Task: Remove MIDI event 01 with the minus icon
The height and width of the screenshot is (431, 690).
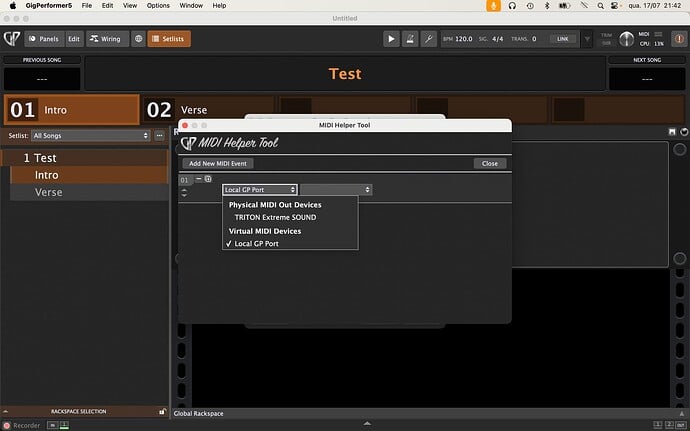Action: (x=198, y=179)
